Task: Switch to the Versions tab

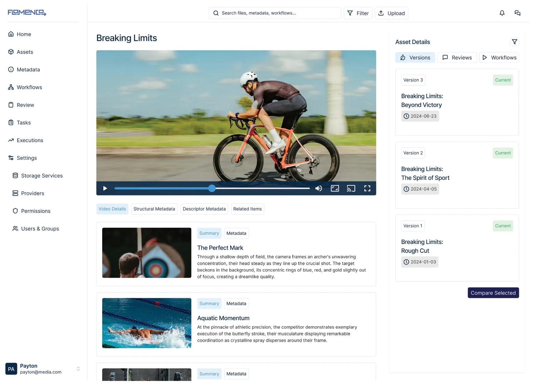Action: tap(415, 58)
